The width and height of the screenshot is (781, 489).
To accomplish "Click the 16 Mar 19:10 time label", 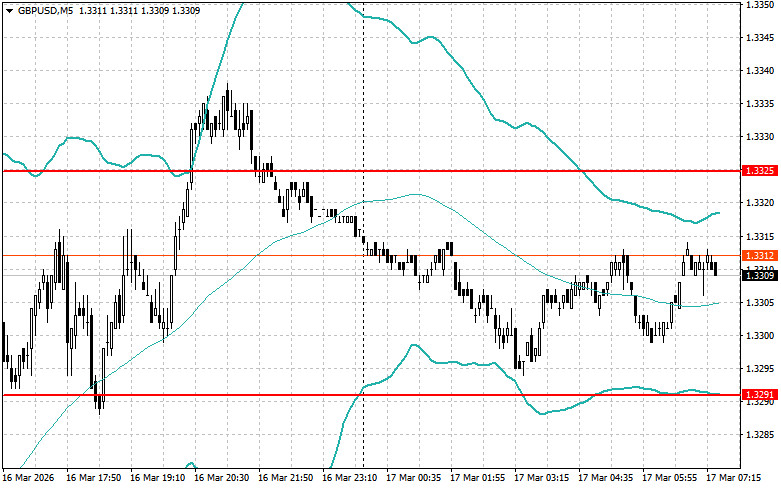I will pos(157,478).
